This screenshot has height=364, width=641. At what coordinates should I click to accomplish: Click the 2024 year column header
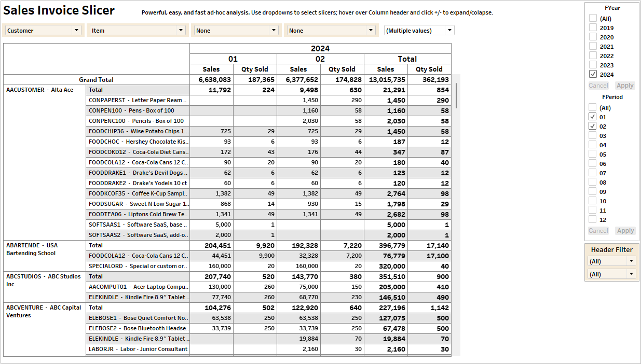point(320,49)
